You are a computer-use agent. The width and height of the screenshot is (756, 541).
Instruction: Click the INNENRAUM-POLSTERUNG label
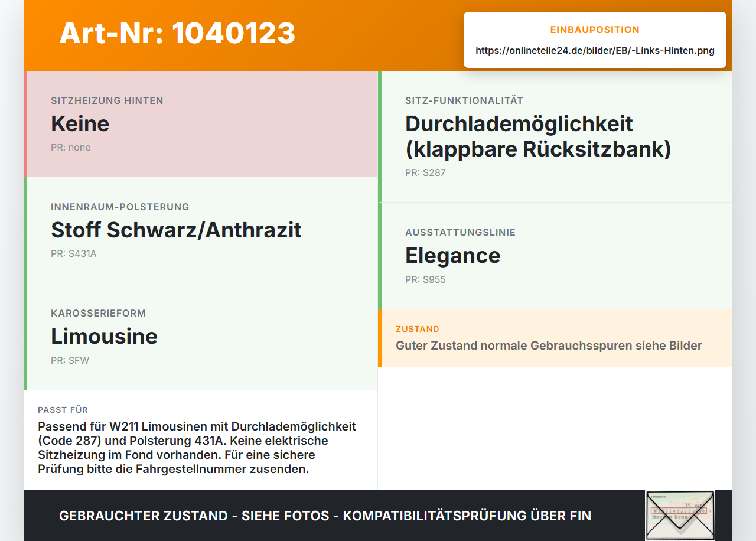tap(120, 207)
